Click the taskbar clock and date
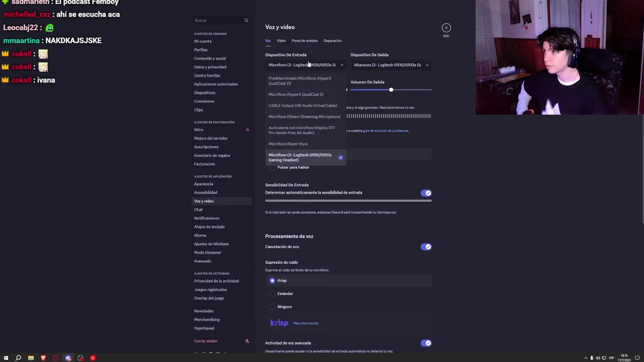 (624, 358)
